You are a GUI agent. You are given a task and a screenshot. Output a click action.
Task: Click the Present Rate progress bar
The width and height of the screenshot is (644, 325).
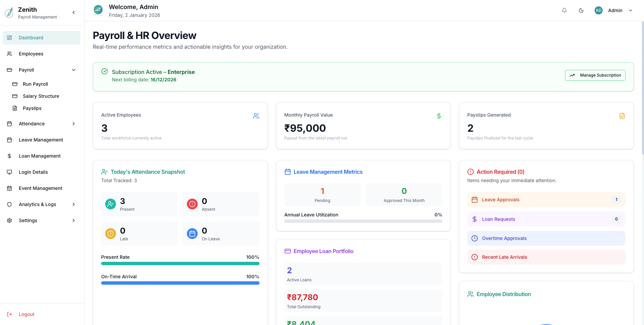180,263
